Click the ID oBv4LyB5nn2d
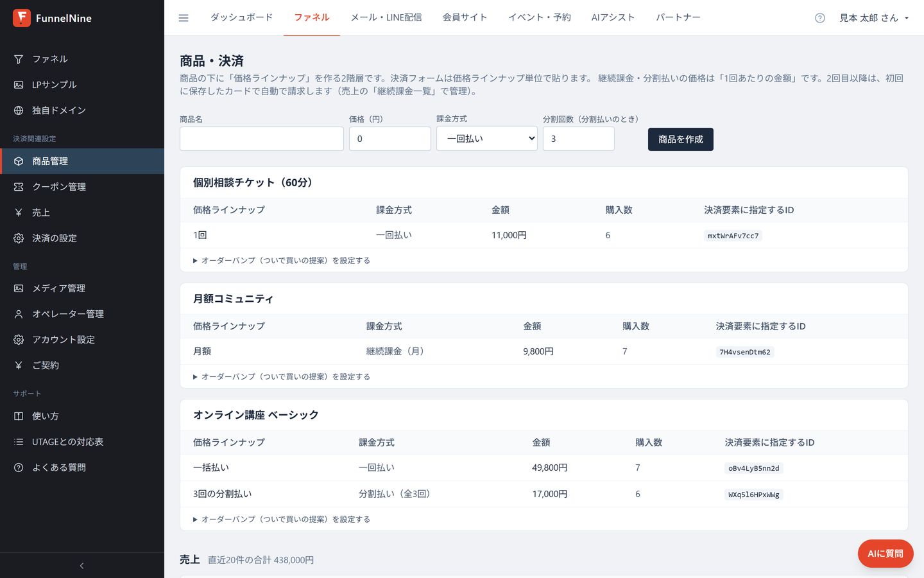The width and height of the screenshot is (924, 578). click(x=754, y=468)
